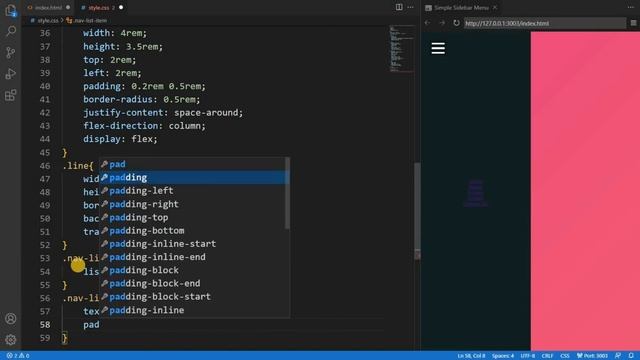Image resolution: width=640 pixels, height=360 pixels.
Task: Choose the 'padding-bottom' suggestion
Action: tap(194, 231)
